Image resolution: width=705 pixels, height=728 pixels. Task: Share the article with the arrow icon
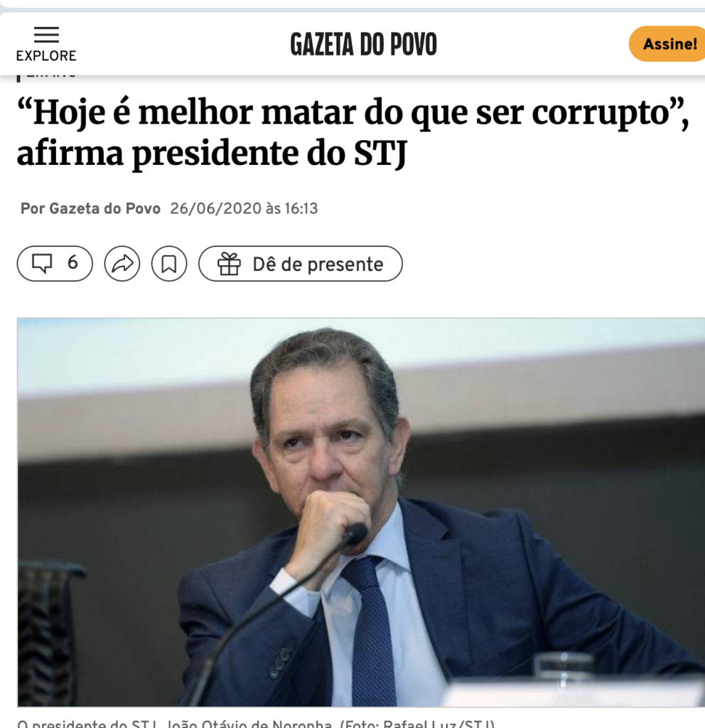click(x=122, y=264)
